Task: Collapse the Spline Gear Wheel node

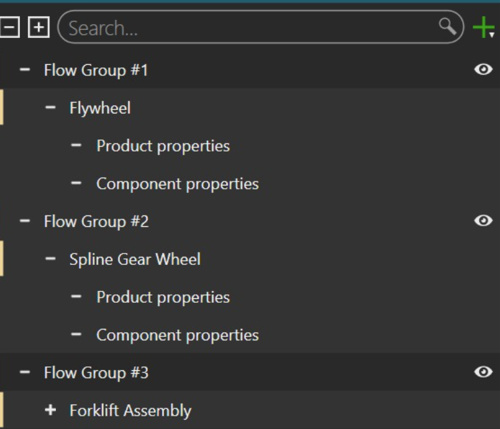Action: point(50,259)
